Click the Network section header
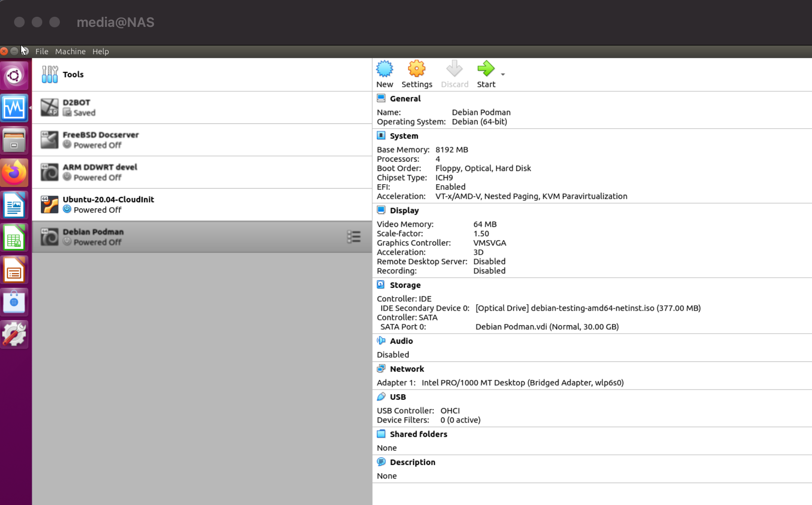Image resolution: width=812 pixels, height=505 pixels. click(407, 369)
